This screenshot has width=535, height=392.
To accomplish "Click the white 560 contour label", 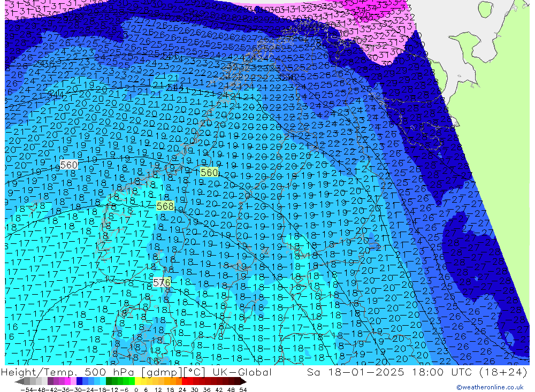I will (69, 165).
